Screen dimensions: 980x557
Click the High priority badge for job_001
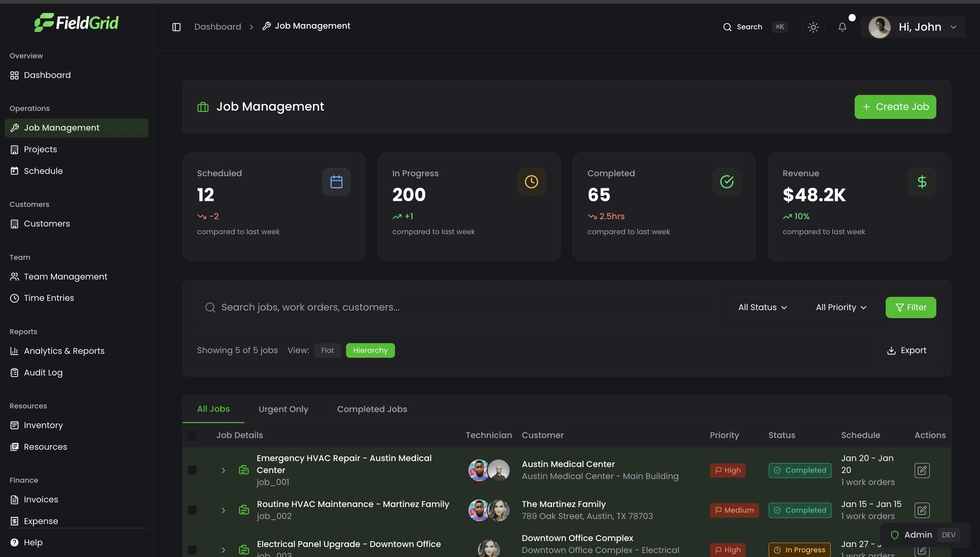click(727, 470)
